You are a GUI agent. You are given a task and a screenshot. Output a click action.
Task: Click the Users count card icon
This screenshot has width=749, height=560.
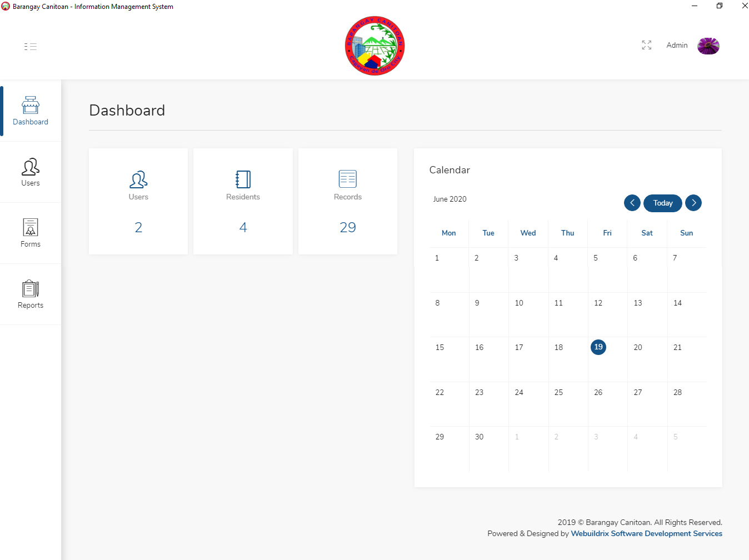138,179
